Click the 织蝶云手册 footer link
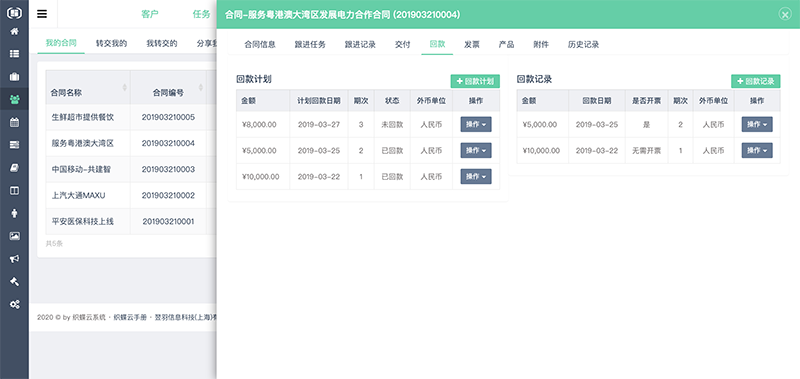This screenshot has height=379, width=800. click(x=130, y=317)
